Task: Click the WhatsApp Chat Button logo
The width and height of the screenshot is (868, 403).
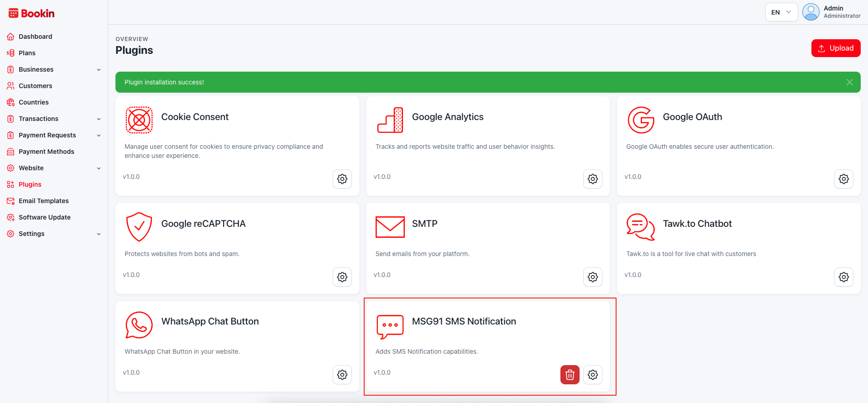Action: pos(139,325)
